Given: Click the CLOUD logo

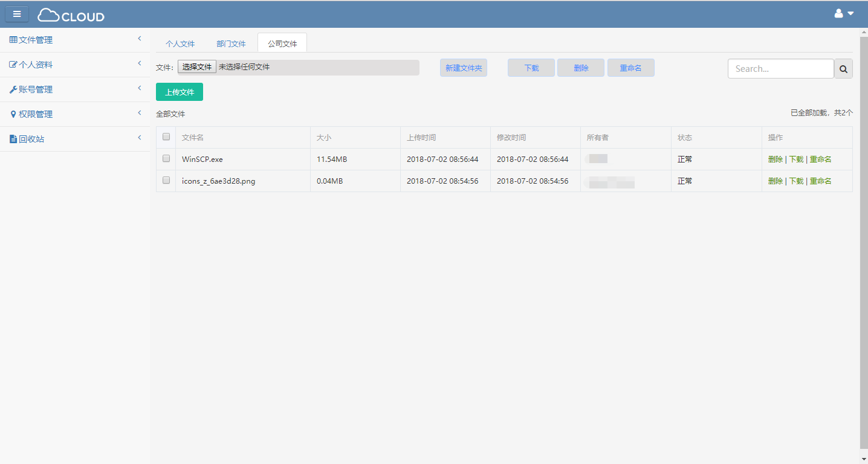Looking at the screenshot, I should (71, 15).
